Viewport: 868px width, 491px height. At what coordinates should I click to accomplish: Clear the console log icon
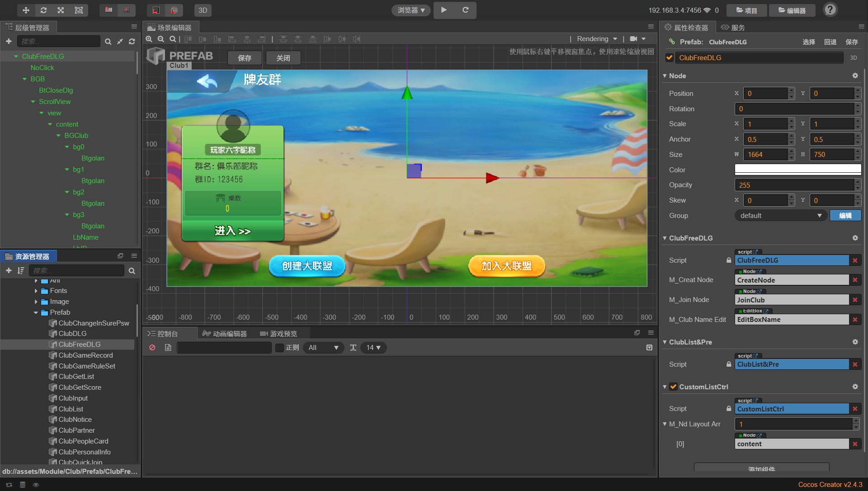point(152,348)
